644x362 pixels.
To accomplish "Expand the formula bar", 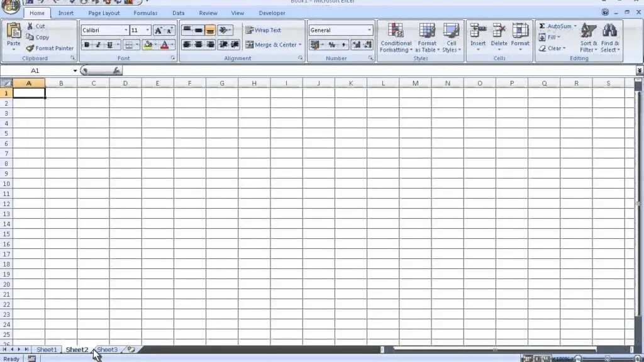I will pos(639,70).
